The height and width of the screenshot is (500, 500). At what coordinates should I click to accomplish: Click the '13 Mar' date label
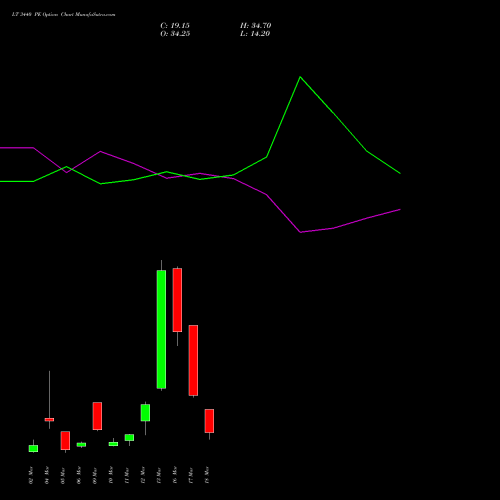pos(159,475)
